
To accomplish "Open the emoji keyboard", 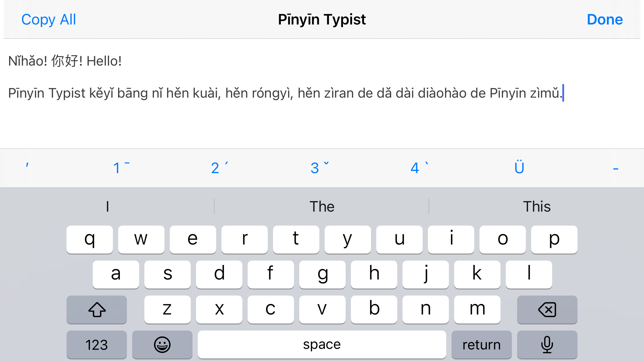I will (x=162, y=345).
